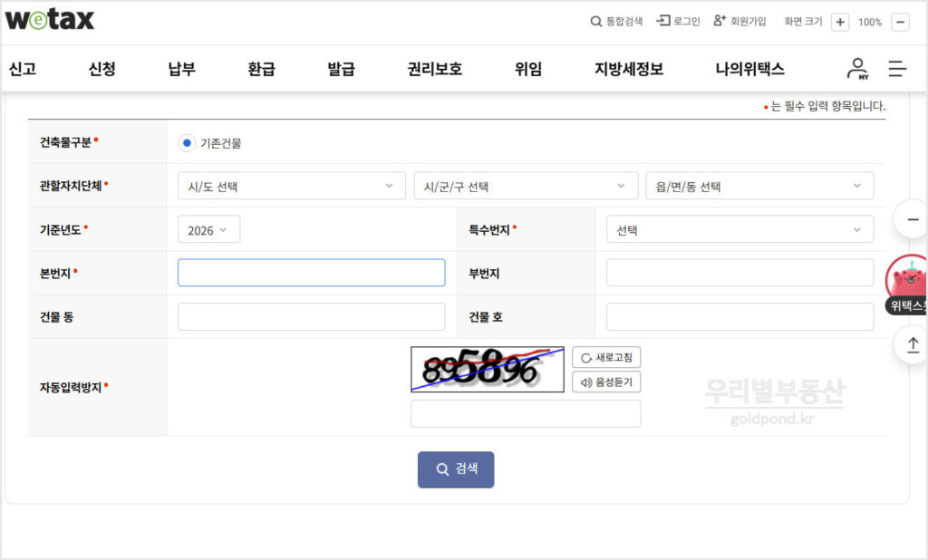Click the captcha image 895896
Viewport: 928px width, 560px height.
487,370
